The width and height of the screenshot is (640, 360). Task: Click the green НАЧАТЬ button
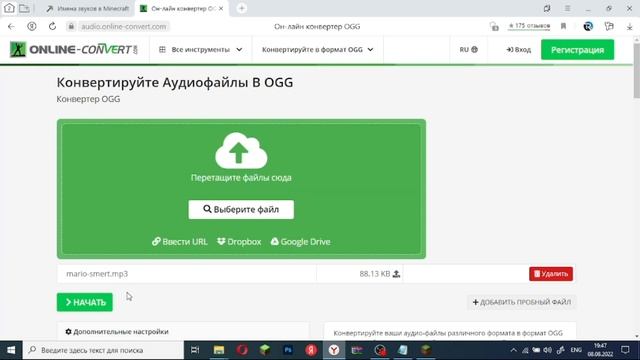click(x=85, y=302)
